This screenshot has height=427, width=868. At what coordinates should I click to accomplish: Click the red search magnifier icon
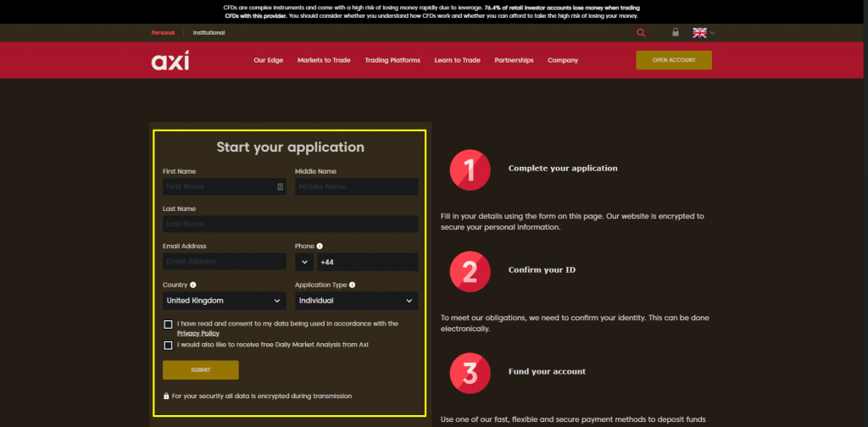coord(641,33)
